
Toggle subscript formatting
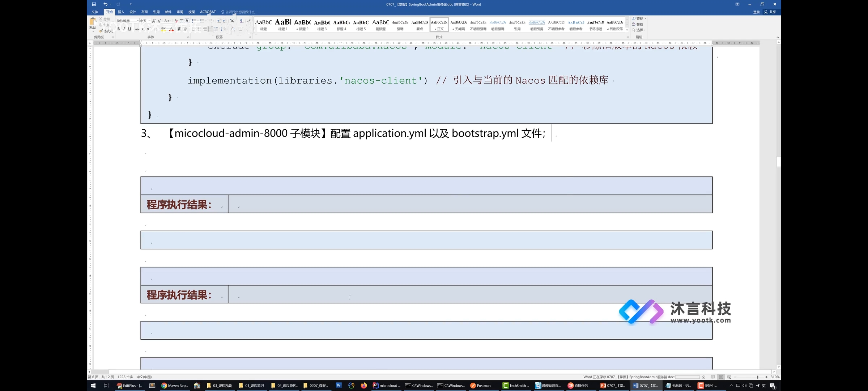point(142,29)
